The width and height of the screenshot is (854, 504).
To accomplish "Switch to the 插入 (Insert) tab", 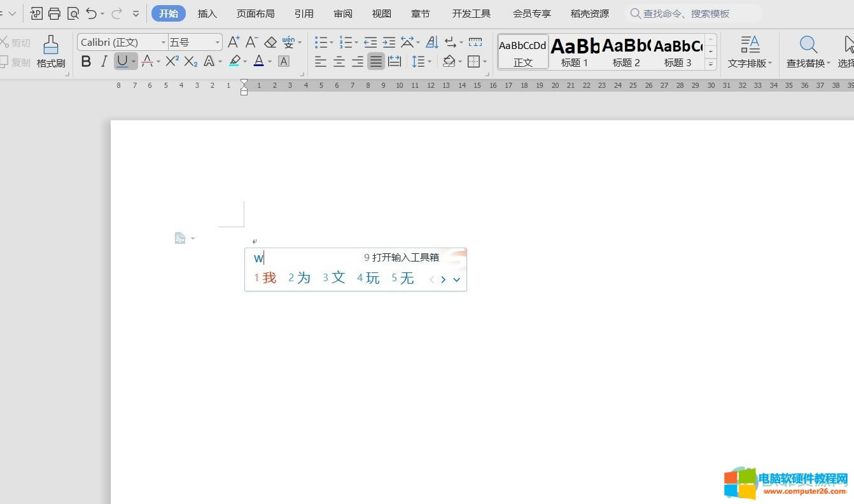I will point(207,13).
